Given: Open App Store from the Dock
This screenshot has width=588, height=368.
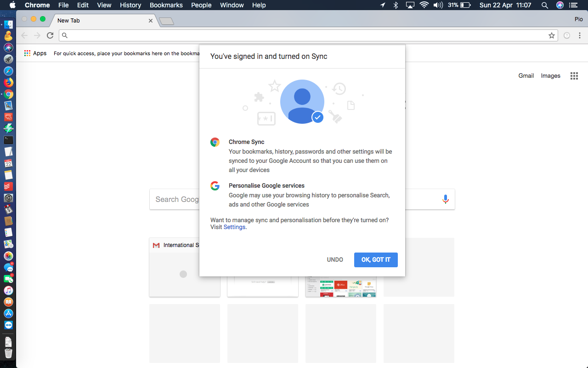Looking at the screenshot, I should (x=8, y=313).
